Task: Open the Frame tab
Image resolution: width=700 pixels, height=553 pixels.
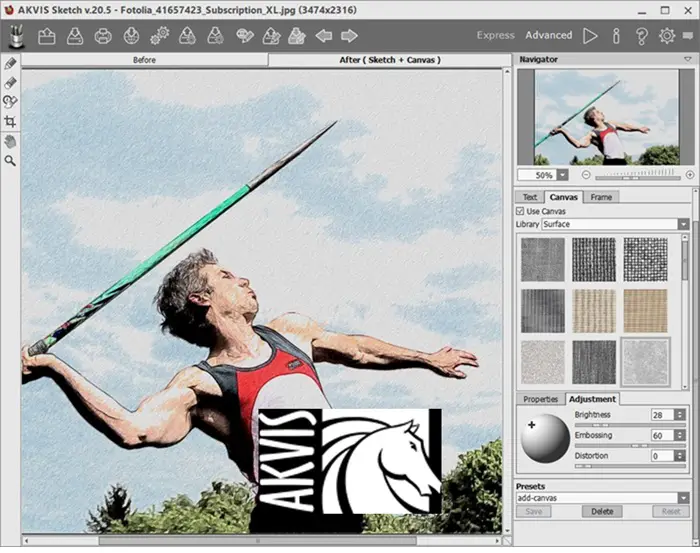Action: [601, 197]
